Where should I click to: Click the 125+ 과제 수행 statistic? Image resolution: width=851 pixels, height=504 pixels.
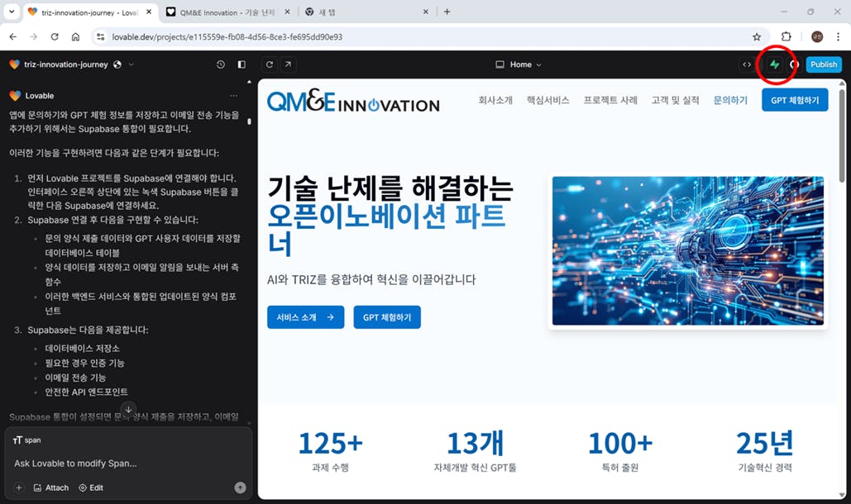tap(330, 451)
